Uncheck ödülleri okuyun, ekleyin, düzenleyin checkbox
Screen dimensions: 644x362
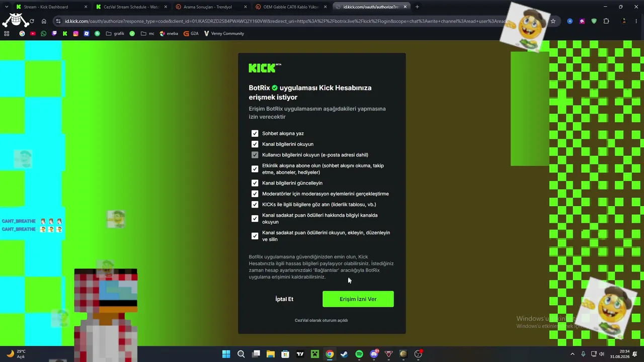click(255, 236)
